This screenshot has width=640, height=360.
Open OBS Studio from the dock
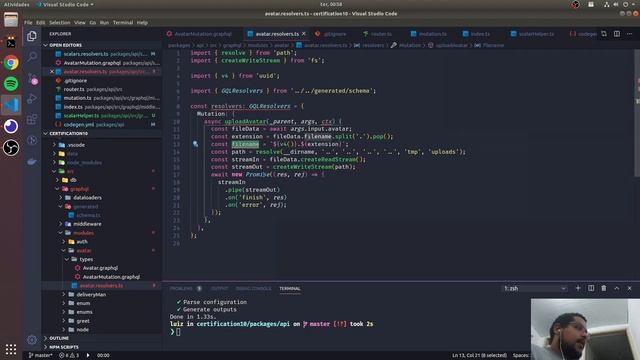pyautogui.click(x=11, y=147)
